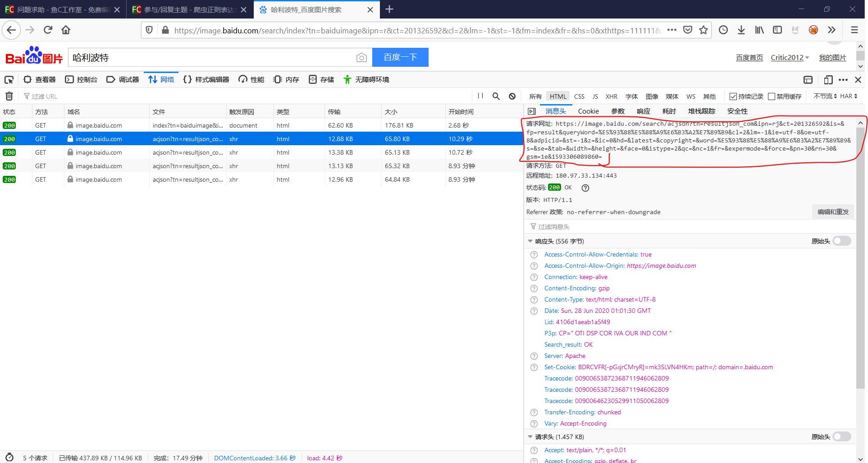The width and height of the screenshot is (868, 463).
Task: Save page to Pocket
Action: tap(688, 30)
